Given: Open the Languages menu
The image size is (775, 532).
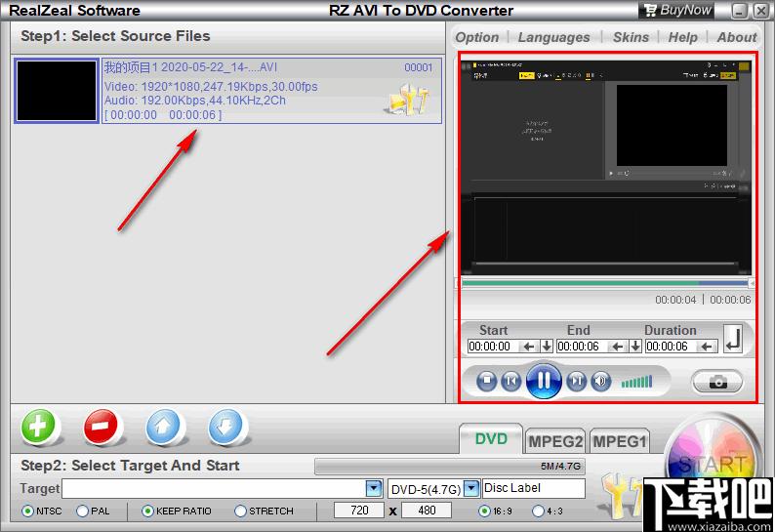Looking at the screenshot, I should tap(553, 37).
